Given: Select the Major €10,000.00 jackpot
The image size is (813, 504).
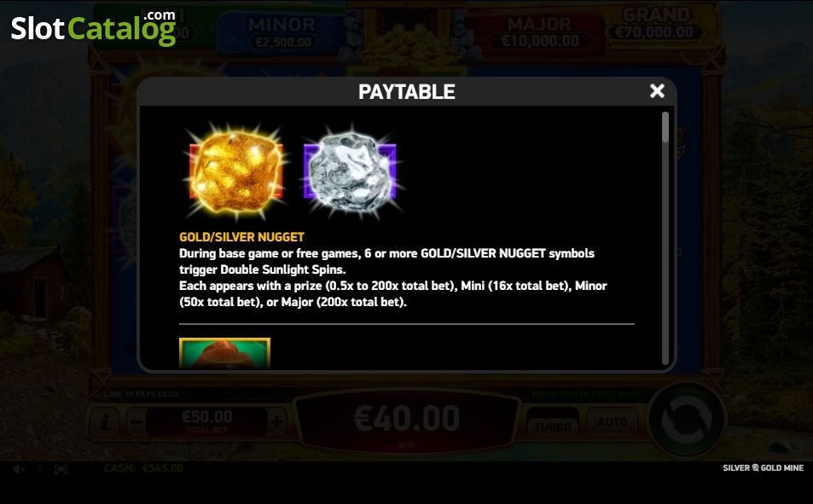Looking at the screenshot, I should click(x=539, y=32).
